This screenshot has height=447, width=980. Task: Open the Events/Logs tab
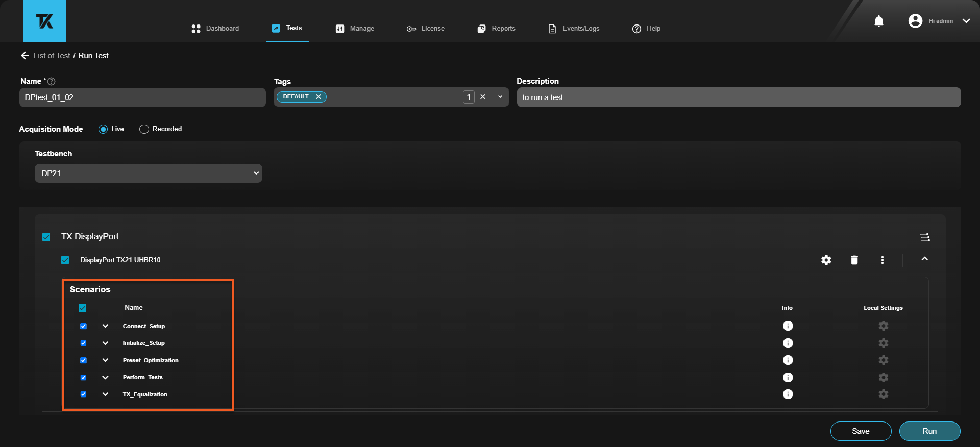click(x=574, y=29)
